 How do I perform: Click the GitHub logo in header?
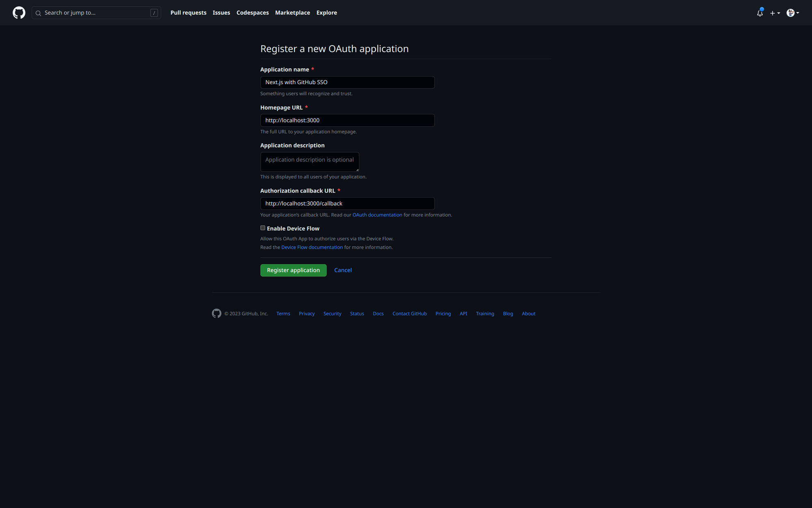click(19, 13)
